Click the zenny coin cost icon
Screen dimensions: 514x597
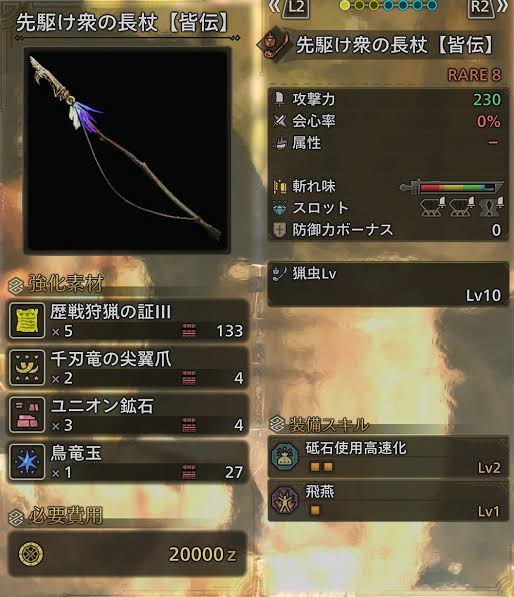point(31,554)
